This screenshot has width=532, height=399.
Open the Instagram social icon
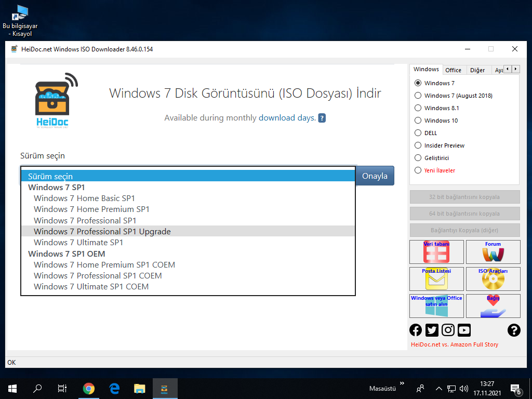[x=448, y=330]
